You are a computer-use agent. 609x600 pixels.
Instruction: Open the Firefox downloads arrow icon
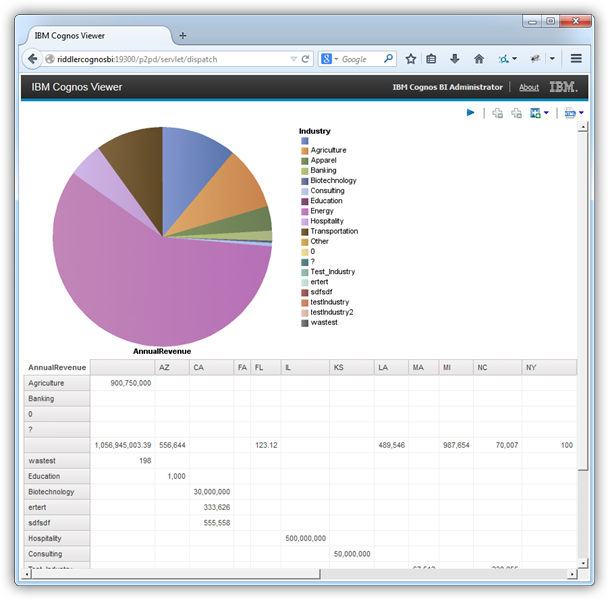tap(455, 59)
